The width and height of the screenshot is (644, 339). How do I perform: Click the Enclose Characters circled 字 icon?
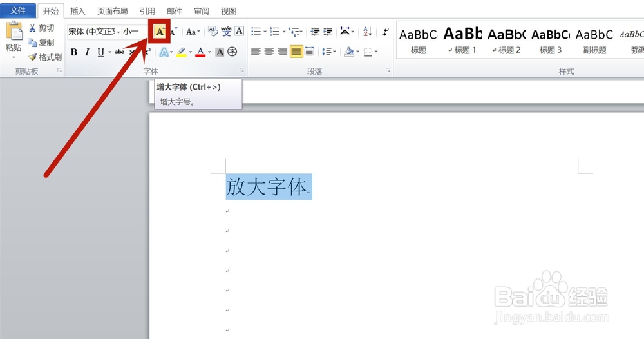[x=232, y=52]
